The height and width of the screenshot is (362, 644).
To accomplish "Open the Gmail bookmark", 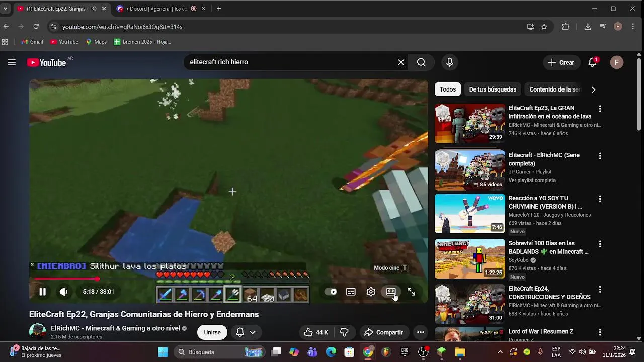I will click(x=32, y=42).
